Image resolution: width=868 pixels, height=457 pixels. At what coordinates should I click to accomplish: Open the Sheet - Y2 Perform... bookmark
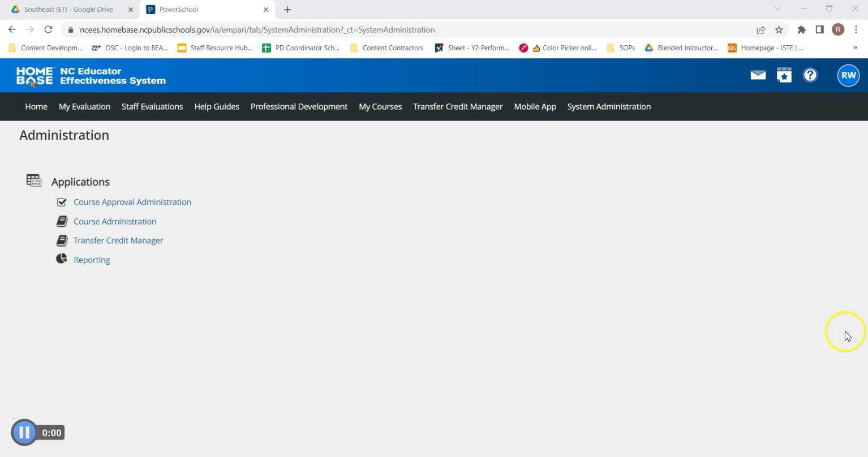pos(472,48)
